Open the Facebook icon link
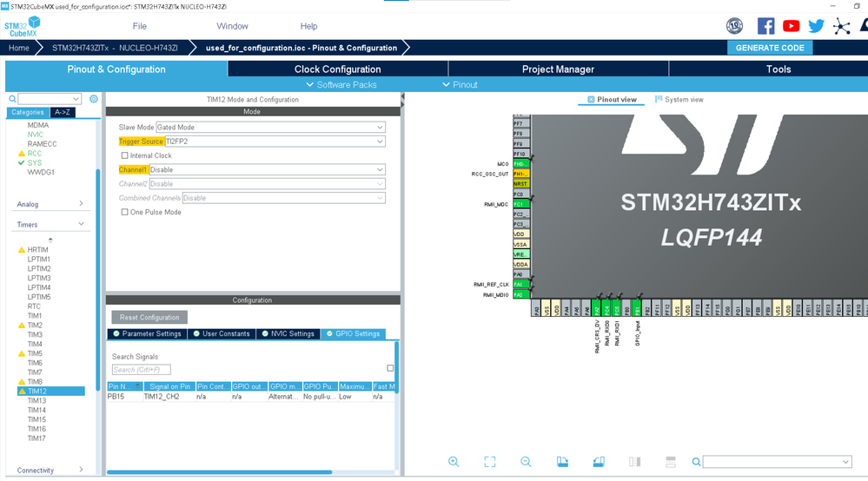The height and width of the screenshot is (481, 868). click(765, 26)
